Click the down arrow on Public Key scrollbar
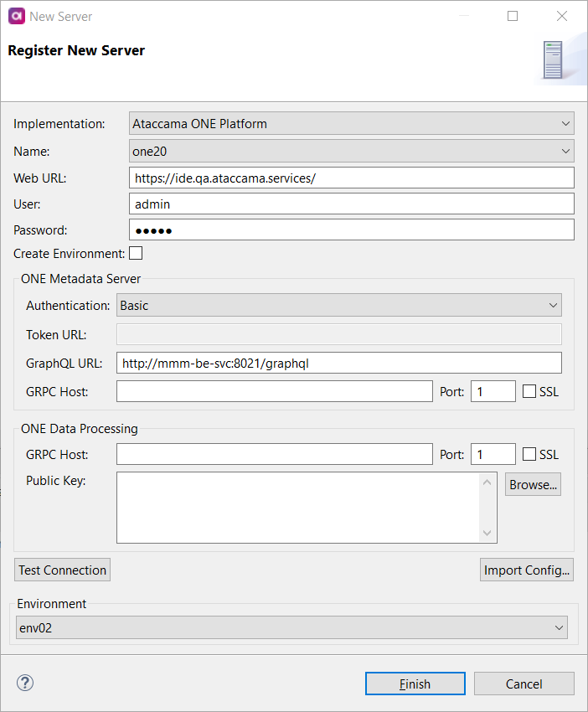The image size is (588, 712). pos(487,531)
